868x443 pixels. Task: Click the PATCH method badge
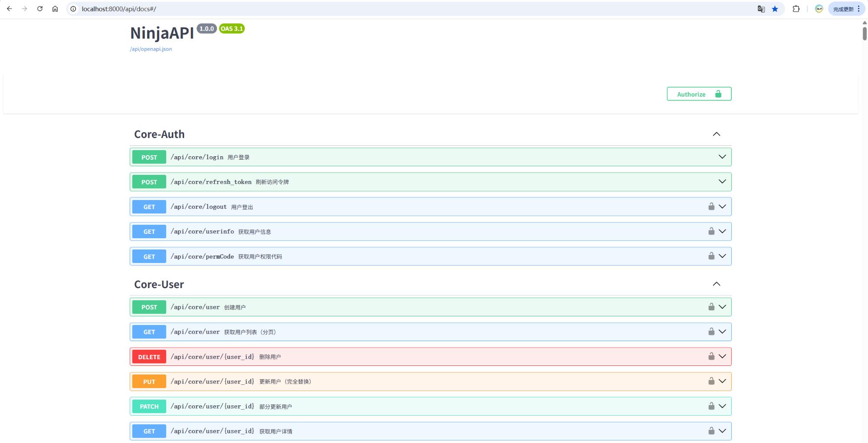pos(149,406)
